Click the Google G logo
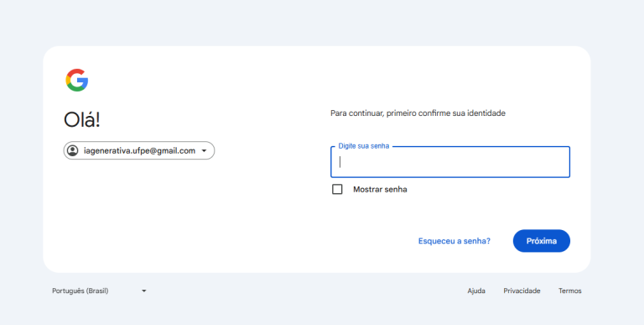Screen dimensions: 644x325 pyautogui.click(x=77, y=80)
